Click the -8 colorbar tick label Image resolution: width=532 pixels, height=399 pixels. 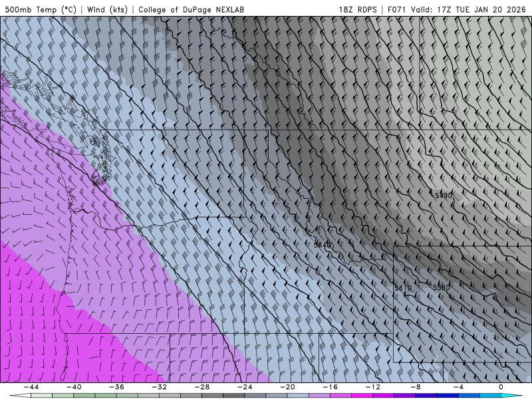coord(416,387)
